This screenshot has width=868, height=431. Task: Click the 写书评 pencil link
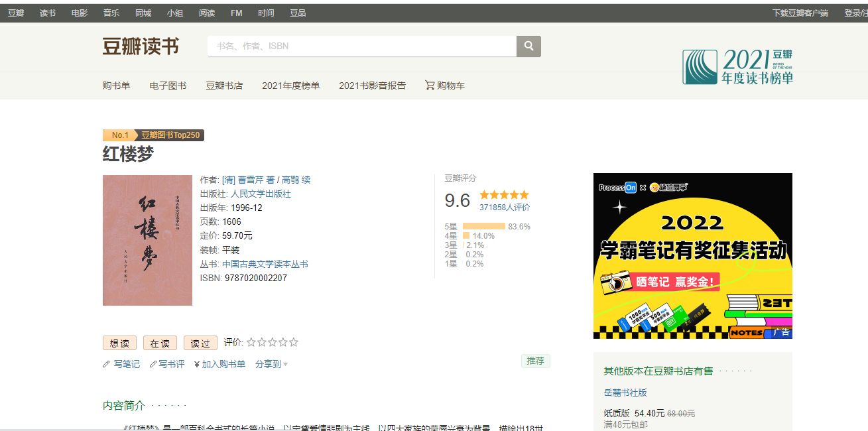167,364
